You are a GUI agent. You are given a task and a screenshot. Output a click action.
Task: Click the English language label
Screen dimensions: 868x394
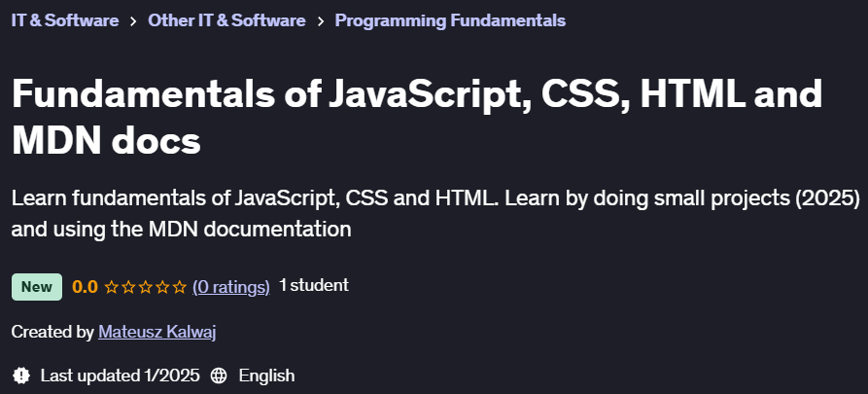266,376
